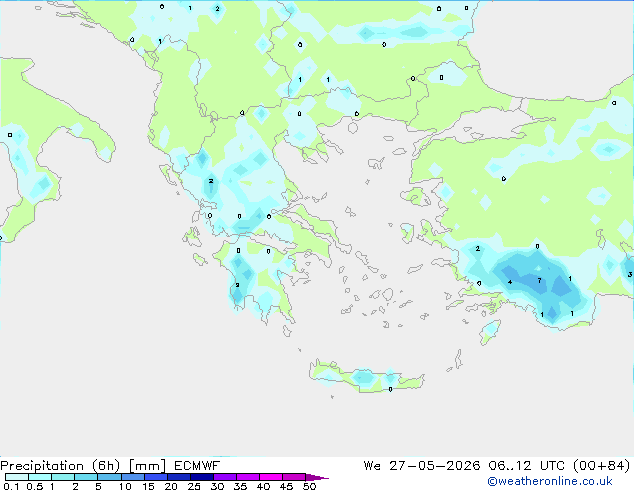
Task: Click the 0.1–0.5 mm legend color swatch
Action: [17, 477]
